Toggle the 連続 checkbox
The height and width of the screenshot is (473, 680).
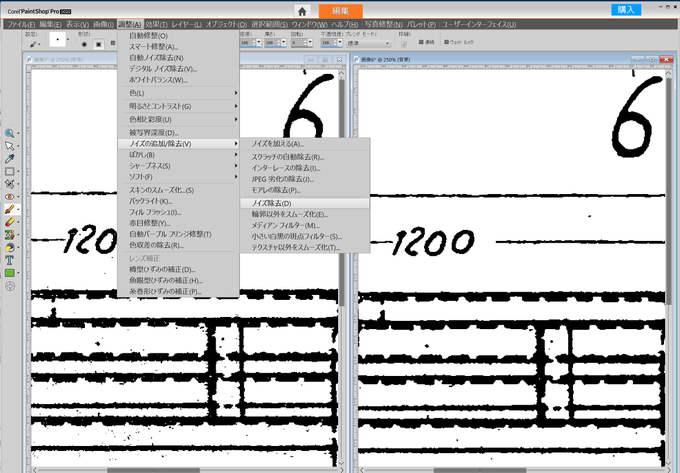click(x=421, y=42)
